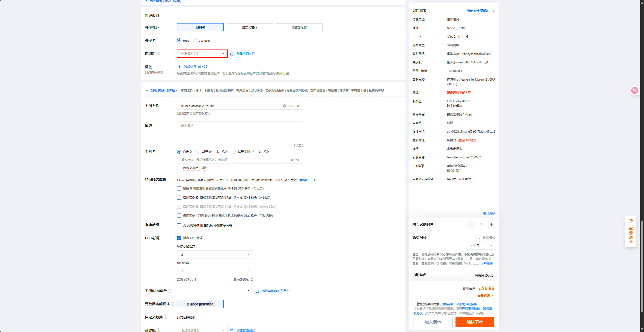Clear instance name with the X icon

pos(284,106)
